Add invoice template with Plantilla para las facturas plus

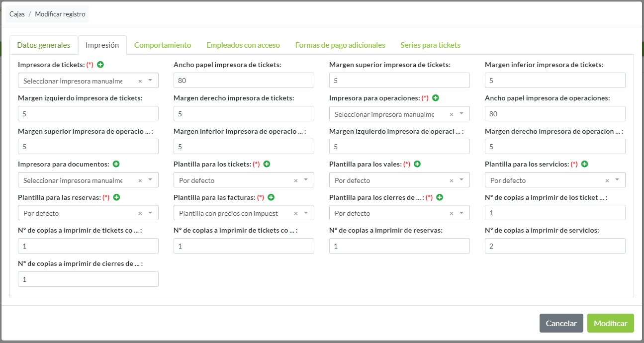[x=271, y=197]
